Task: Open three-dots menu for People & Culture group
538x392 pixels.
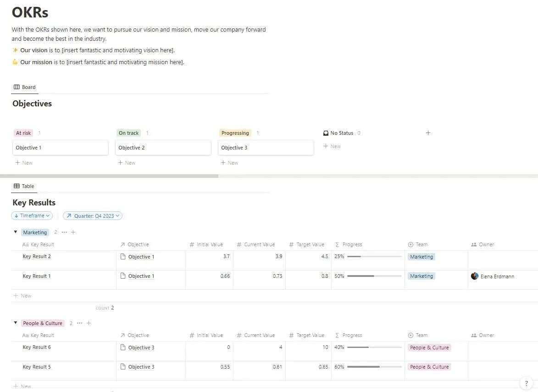Action: (80, 323)
